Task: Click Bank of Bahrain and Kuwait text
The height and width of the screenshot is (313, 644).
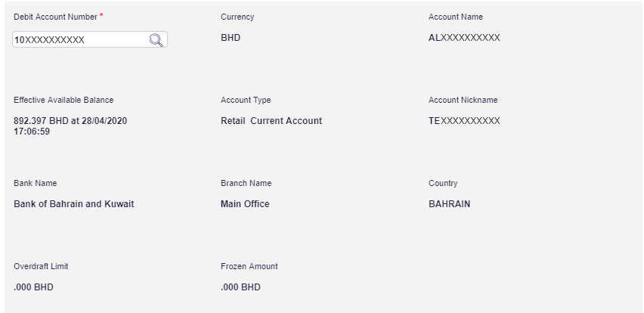Action: 74,204
